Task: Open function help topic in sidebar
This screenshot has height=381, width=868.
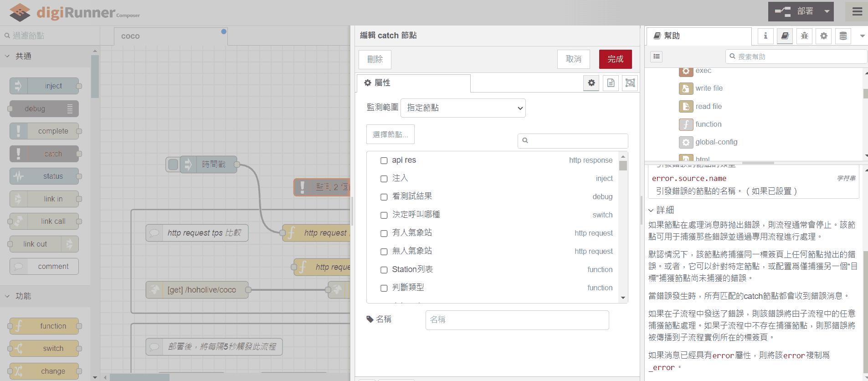Action: tap(709, 124)
